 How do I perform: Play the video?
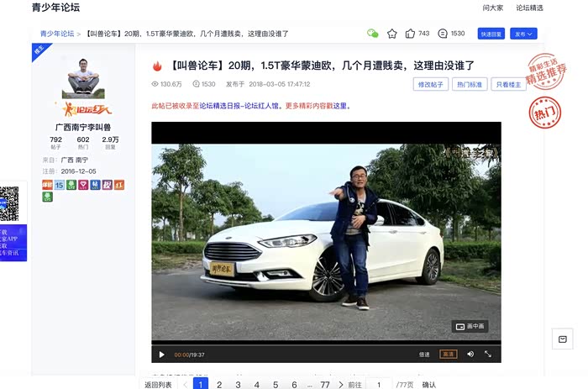[x=161, y=355]
